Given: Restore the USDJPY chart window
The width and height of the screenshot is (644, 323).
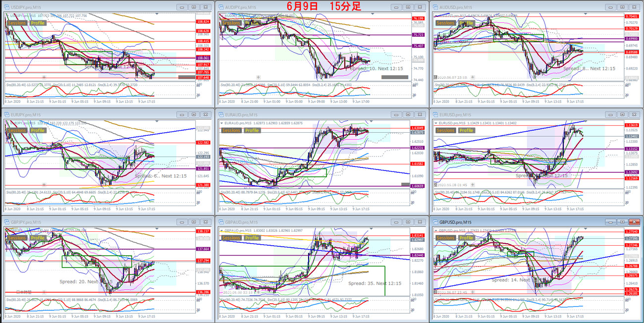Looking at the screenshot, I should point(194,7).
